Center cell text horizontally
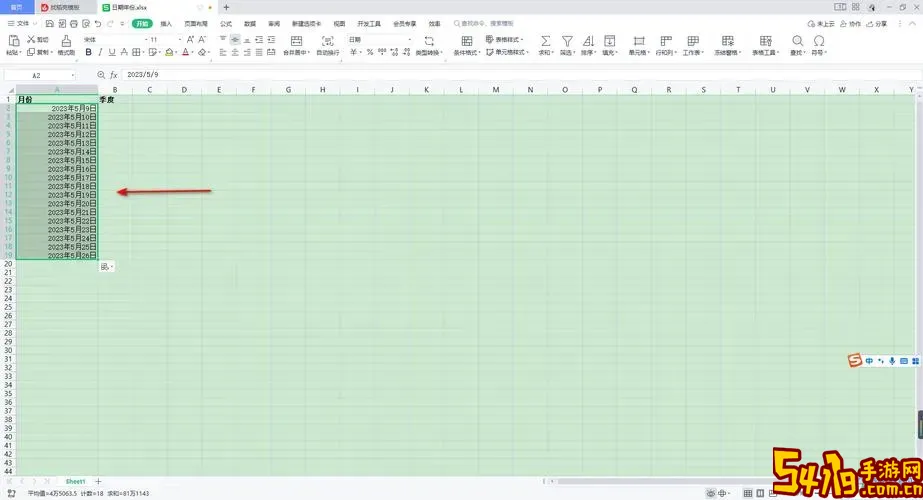Viewport: 923px width, 500px height. point(235,52)
